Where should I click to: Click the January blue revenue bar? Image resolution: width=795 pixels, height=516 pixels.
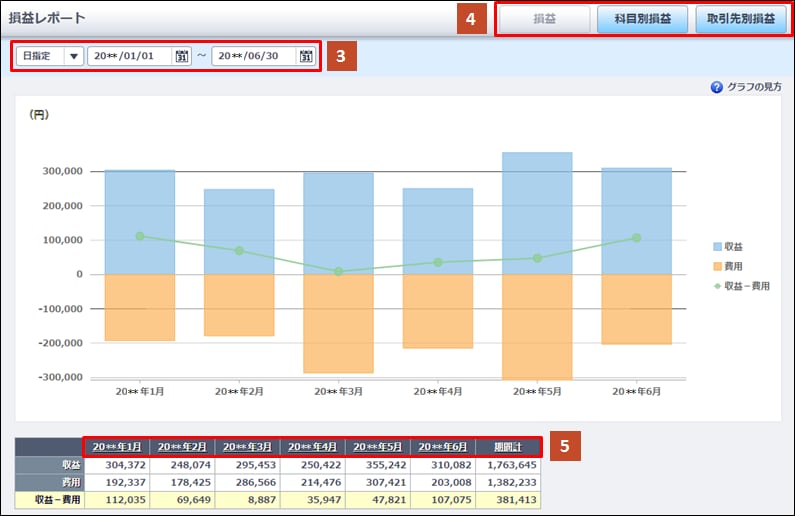coord(140,222)
